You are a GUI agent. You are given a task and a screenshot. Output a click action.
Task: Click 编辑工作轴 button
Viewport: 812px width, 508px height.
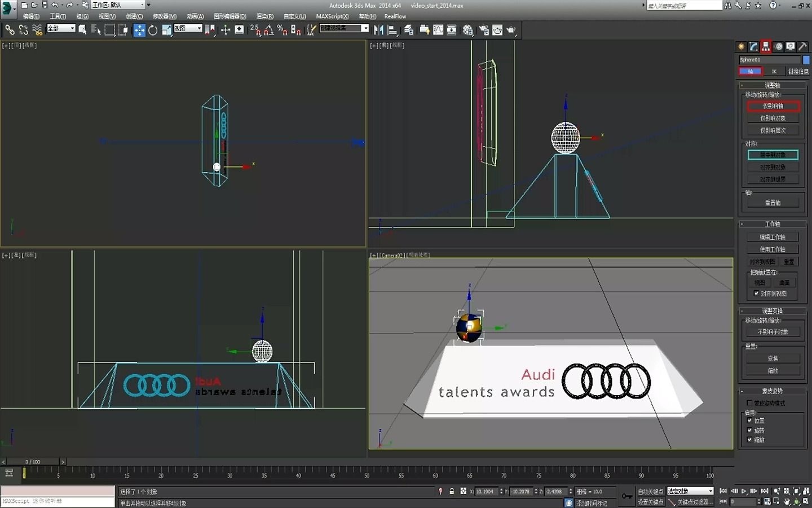(x=772, y=237)
